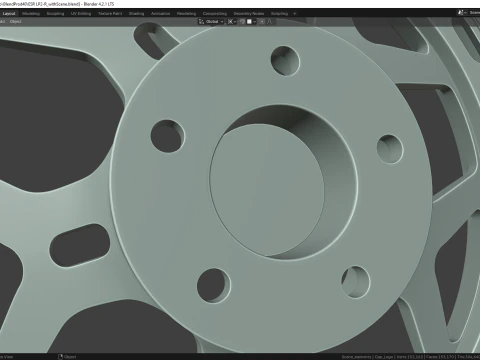
Task: Click the Layout workspace tab
Action: (x=9, y=14)
